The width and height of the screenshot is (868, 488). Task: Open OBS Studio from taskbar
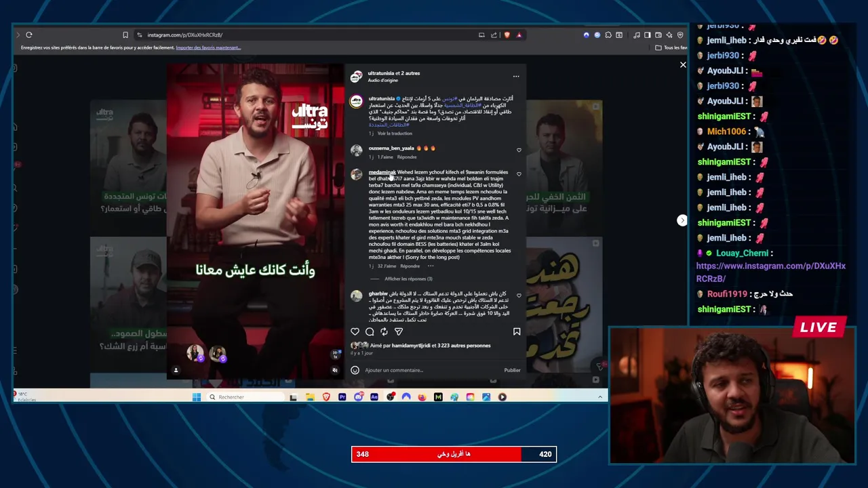[x=391, y=397]
